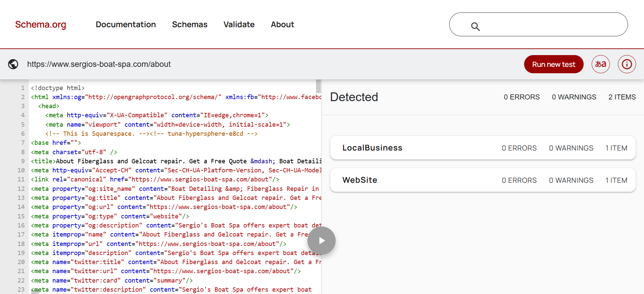
Task: Click the globe icon beside the URL
Action: [x=13, y=64]
